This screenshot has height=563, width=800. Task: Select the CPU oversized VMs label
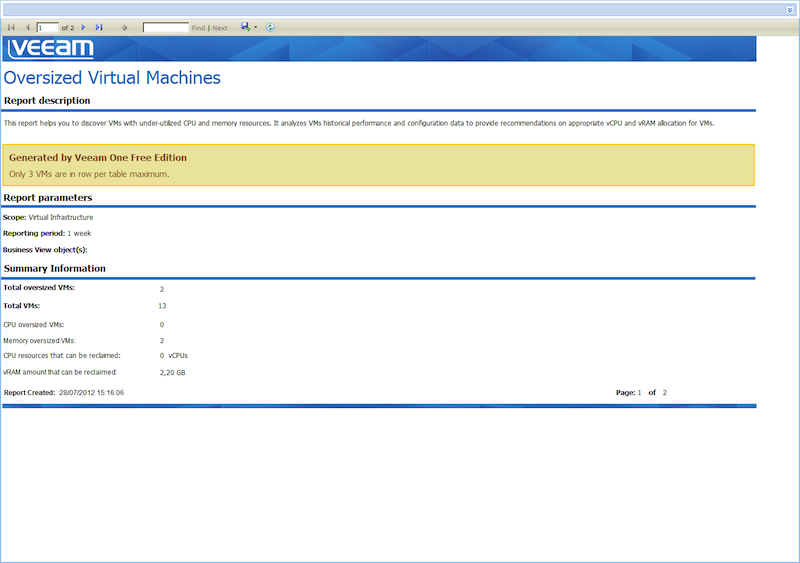(x=34, y=325)
